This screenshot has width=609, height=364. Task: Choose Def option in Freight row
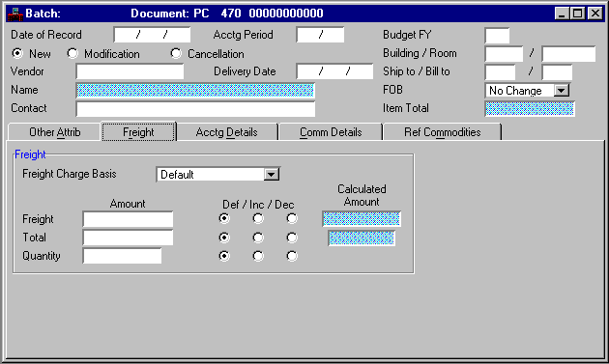224,218
